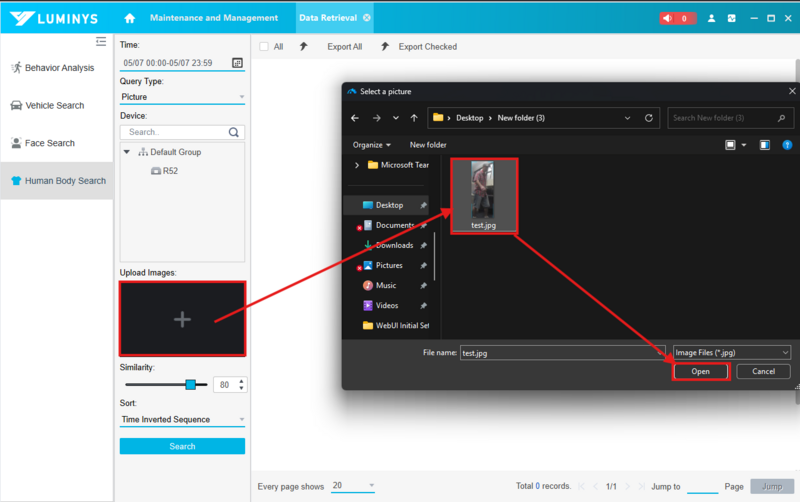Switch to Data Retrieval tab
The image size is (800, 502).
[328, 18]
